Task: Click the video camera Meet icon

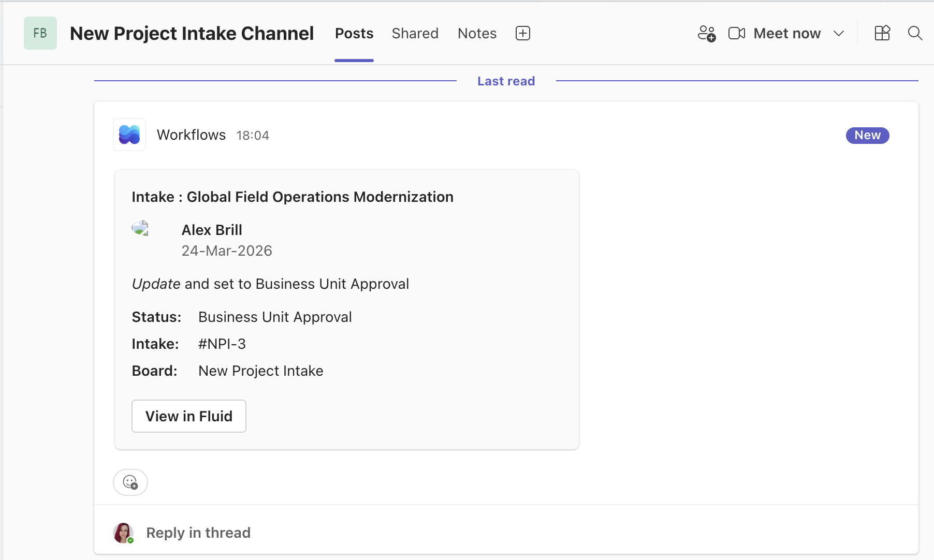Action: tap(736, 33)
